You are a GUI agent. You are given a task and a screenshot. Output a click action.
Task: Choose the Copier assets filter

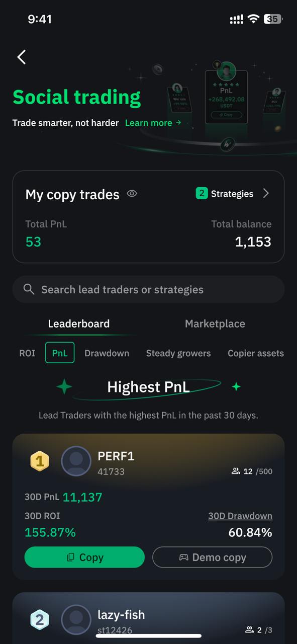256,353
